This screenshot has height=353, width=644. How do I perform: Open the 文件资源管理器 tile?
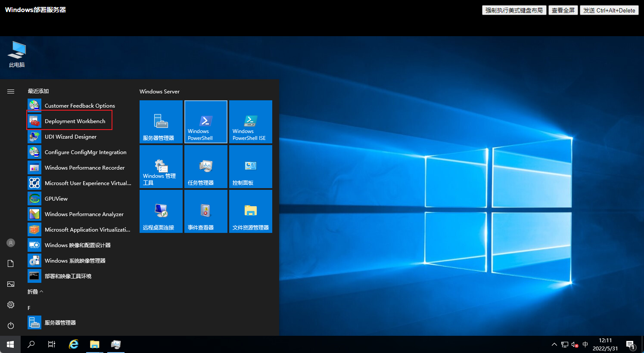251,211
